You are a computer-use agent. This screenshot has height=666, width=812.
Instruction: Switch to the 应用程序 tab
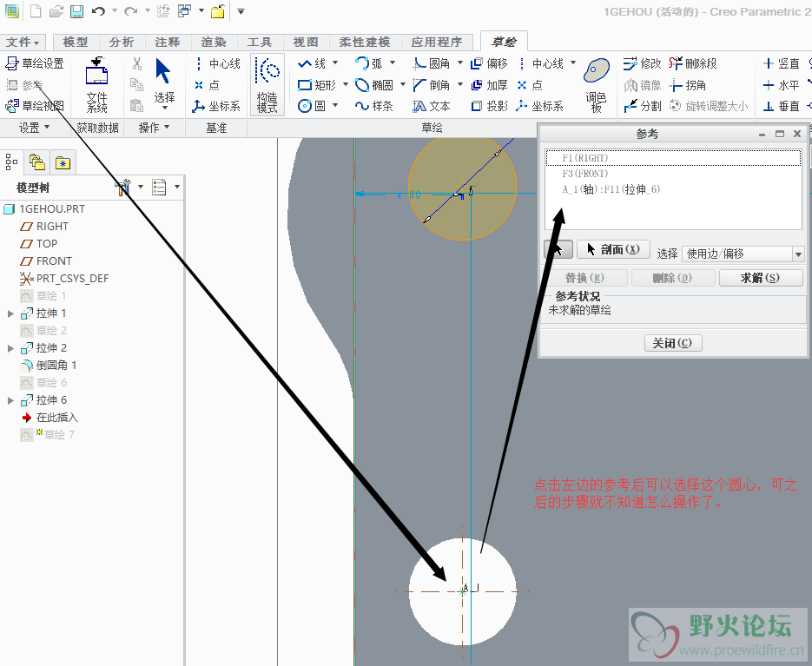pyautogui.click(x=437, y=42)
